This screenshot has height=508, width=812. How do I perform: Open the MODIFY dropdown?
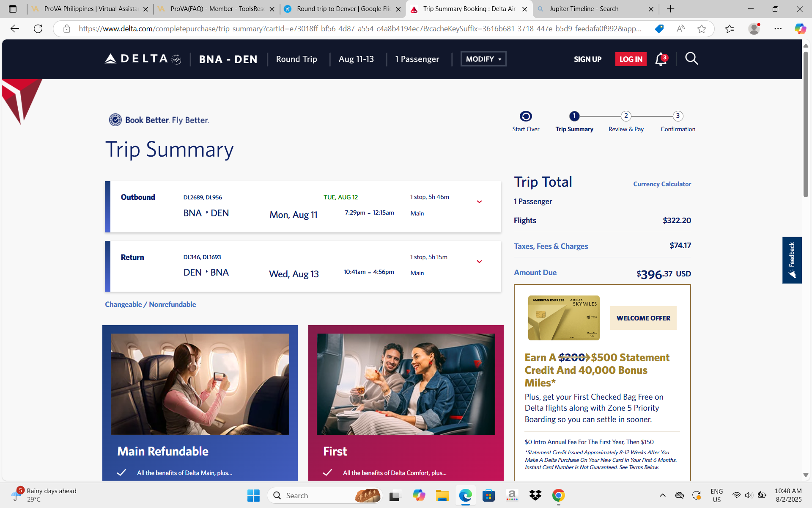pyautogui.click(x=483, y=59)
